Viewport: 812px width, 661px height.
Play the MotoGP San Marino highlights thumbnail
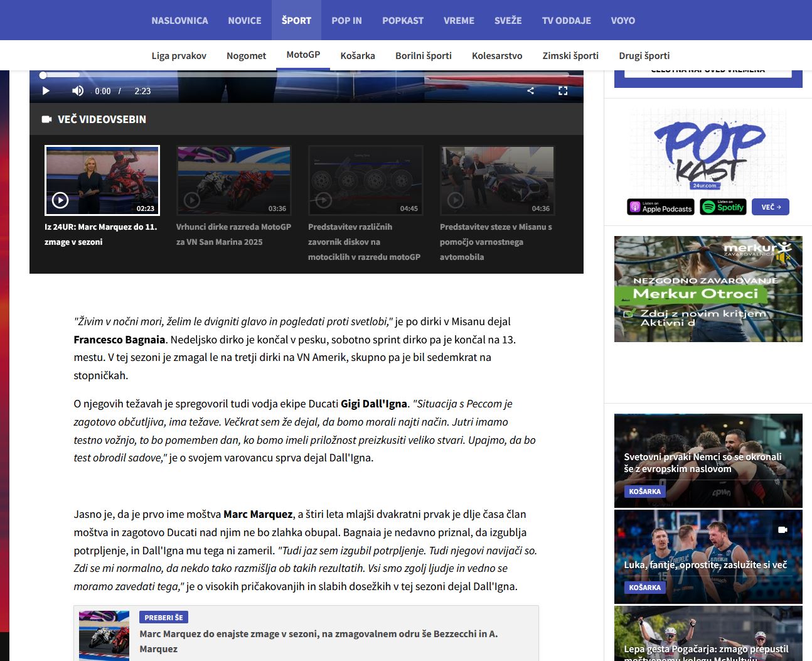[x=233, y=181]
